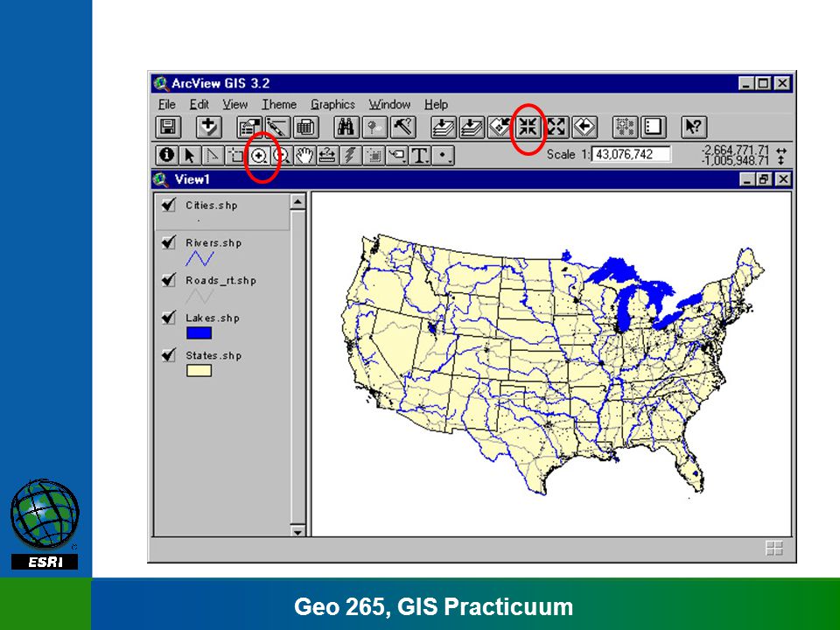Open the Query Builder hammer button

point(402,128)
